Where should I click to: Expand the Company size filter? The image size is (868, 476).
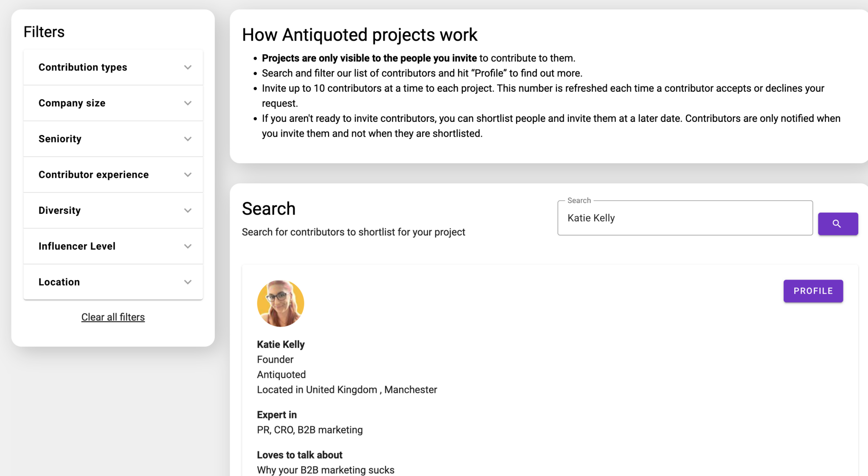[x=113, y=103]
